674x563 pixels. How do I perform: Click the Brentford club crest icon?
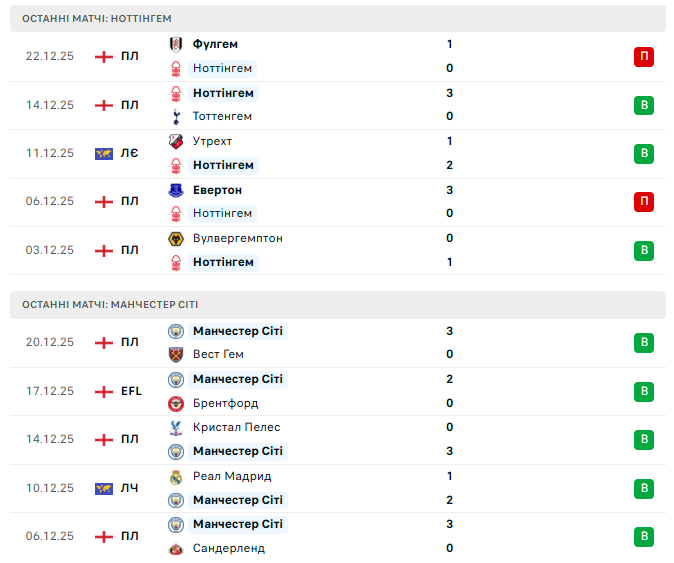(x=177, y=403)
